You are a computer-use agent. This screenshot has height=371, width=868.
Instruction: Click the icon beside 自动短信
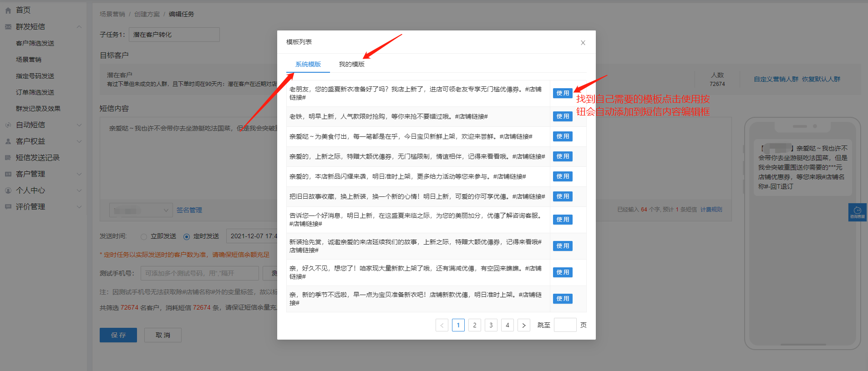pos(8,125)
